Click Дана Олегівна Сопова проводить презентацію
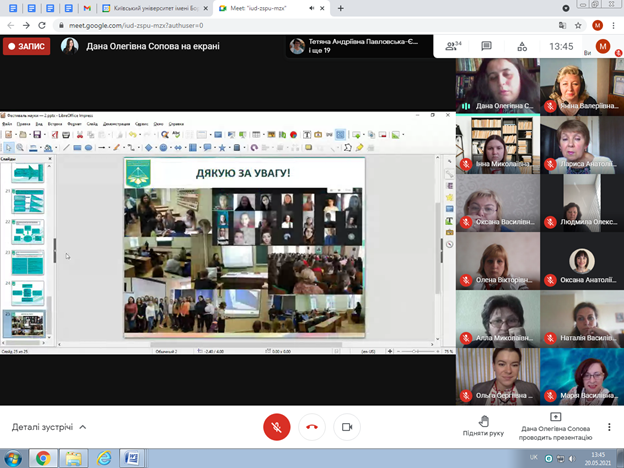 (x=555, y=426)
